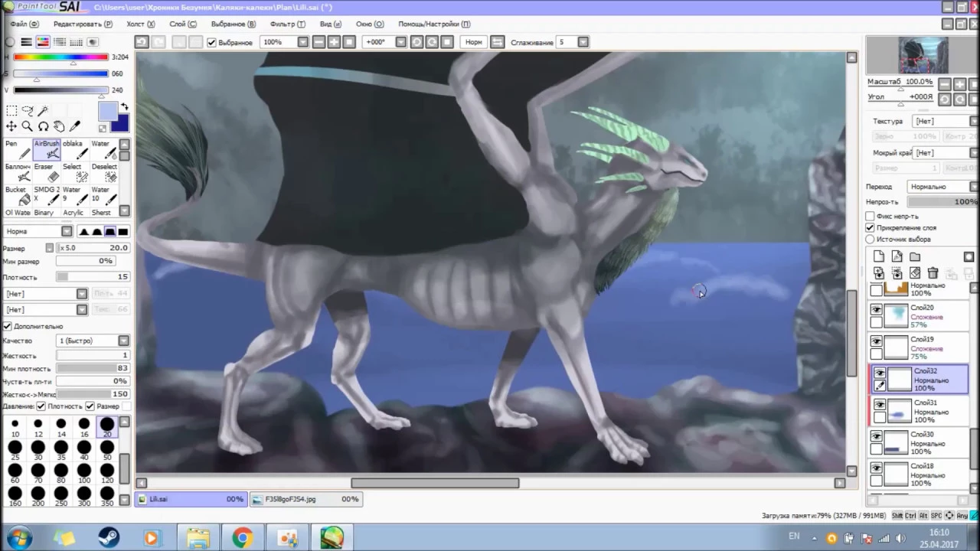Open Google Chrome from the taskbar
The height and width of the screenshot is (551, 980).
pyautogui.click(x=243, y=537)
